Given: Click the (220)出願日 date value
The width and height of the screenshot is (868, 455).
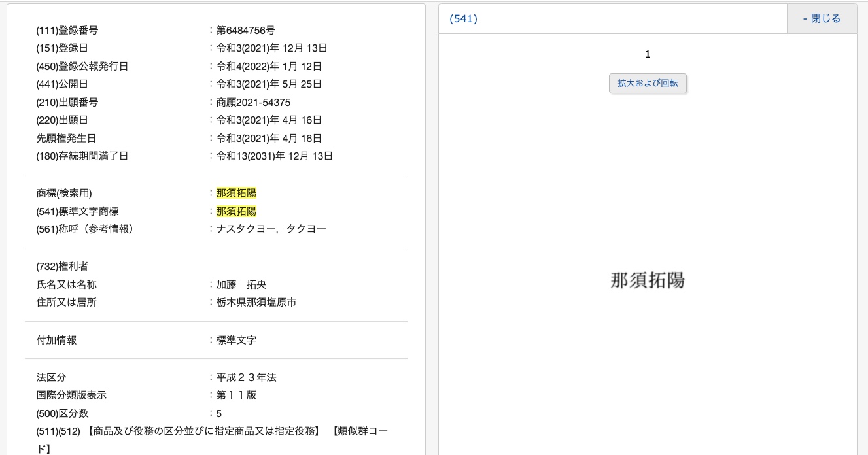Looking at the screenshot, I should [x=269, y=120].
